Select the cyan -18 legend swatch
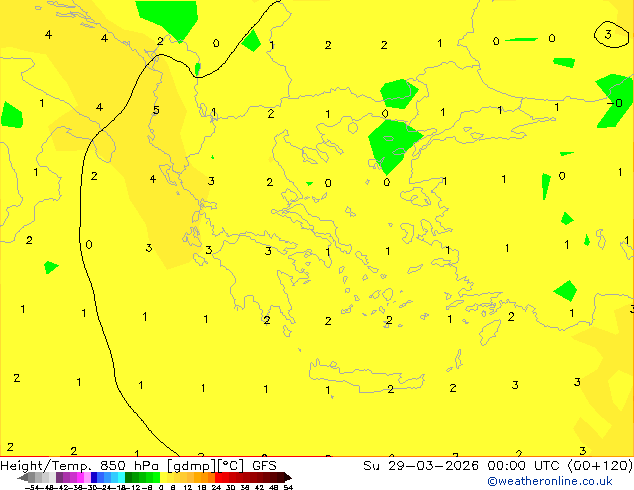 click(x=121, y=477)
